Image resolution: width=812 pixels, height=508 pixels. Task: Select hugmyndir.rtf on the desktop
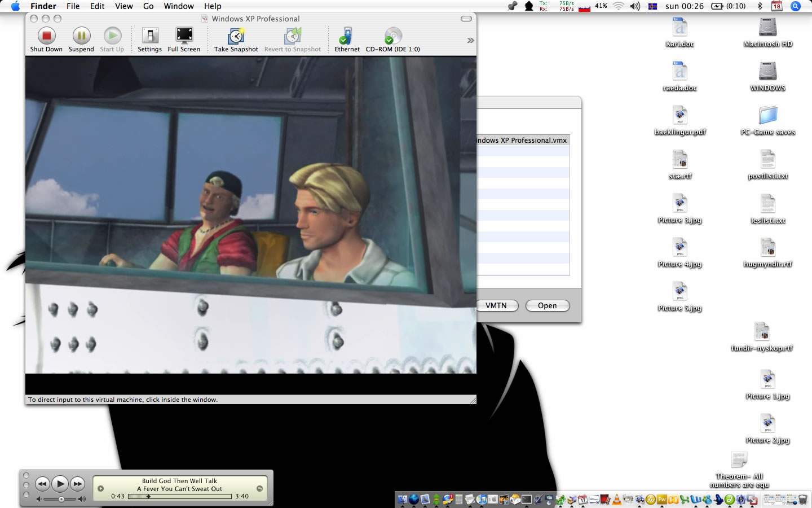[x=768, y=253]
